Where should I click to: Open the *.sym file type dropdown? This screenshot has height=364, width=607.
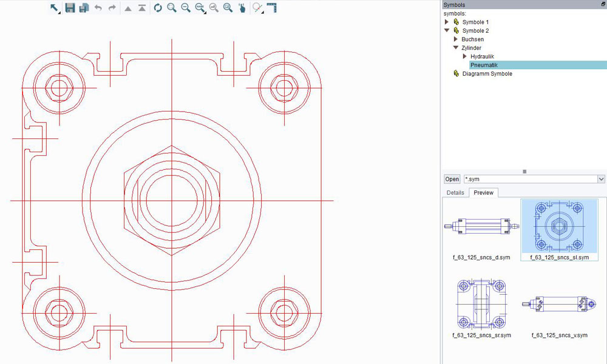(x=602, y=179)
